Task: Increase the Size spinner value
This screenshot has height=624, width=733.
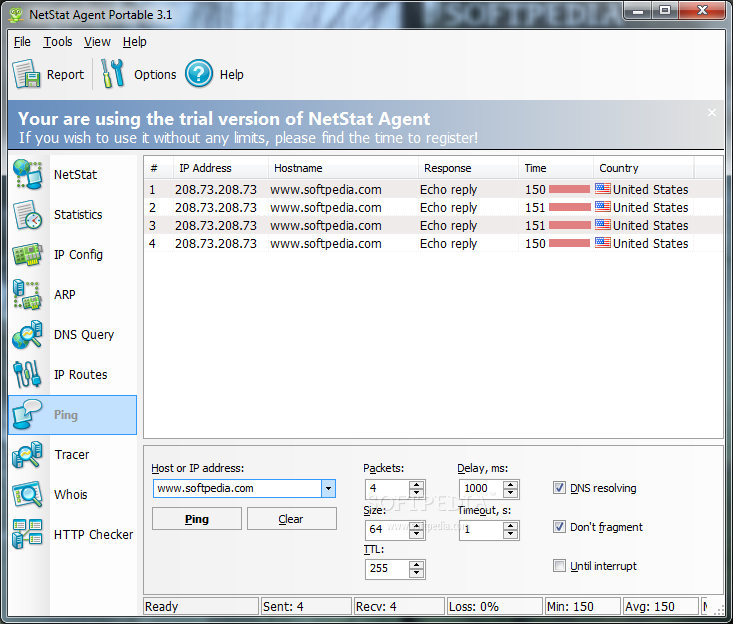Action: (x=416, y=526)
